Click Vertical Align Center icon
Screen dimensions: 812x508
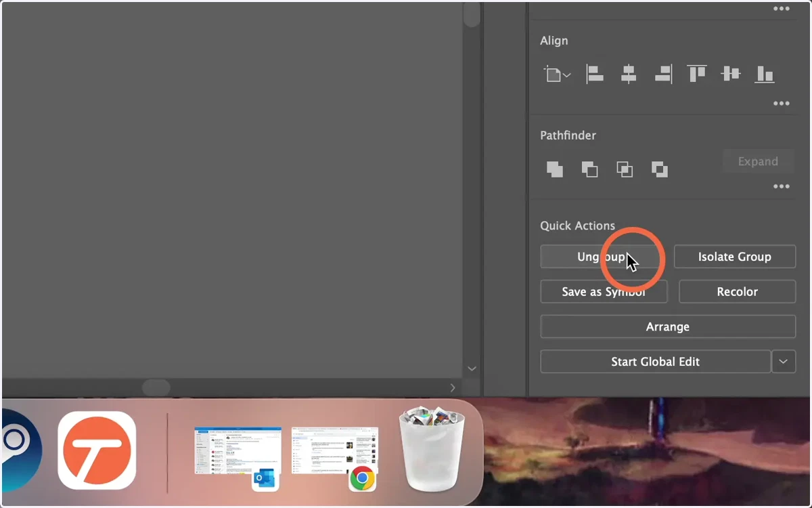point(731,74)
